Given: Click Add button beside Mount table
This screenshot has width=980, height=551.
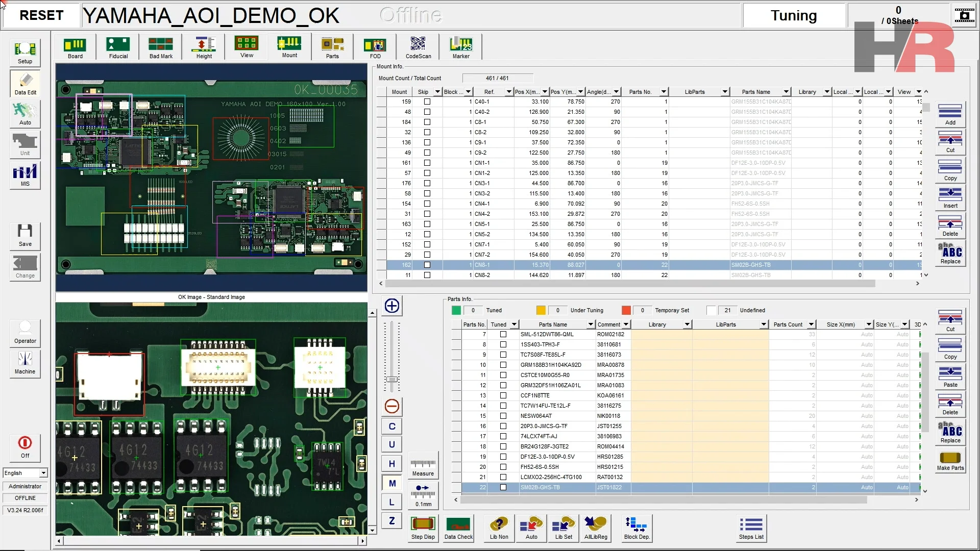Looking at the screenshot, I should [950, 114].
